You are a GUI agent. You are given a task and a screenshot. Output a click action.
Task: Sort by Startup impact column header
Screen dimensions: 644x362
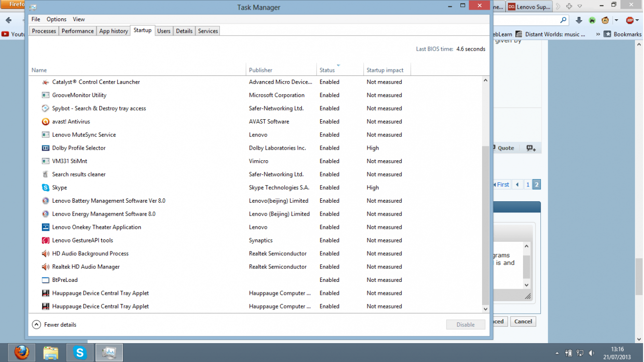(x=387, y=70)
